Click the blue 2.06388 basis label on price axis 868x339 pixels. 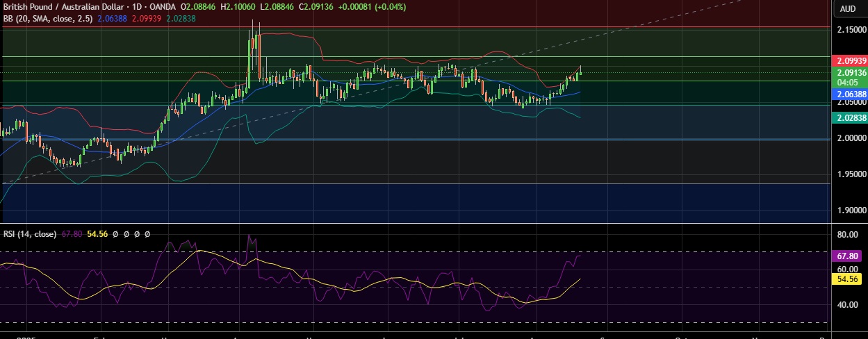click(x=851, y=94)
